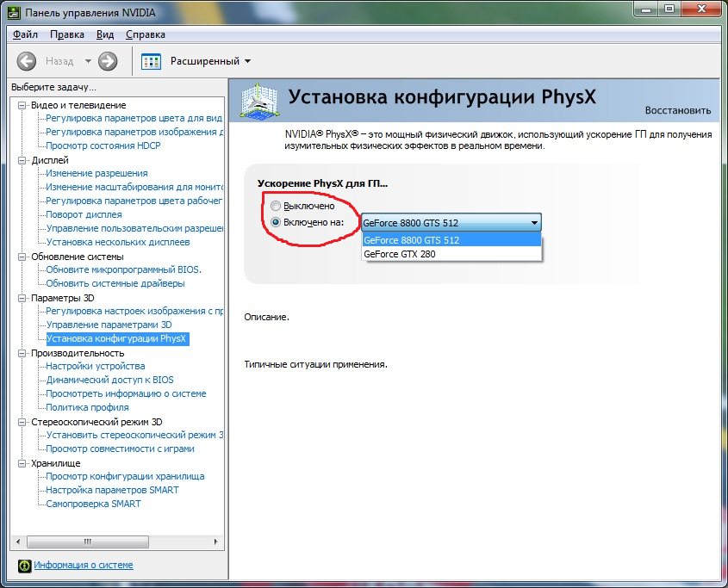This screenshot has height=588, width=728.
Task: Click the Восстановить link
Action: click(x=678, y=110)
